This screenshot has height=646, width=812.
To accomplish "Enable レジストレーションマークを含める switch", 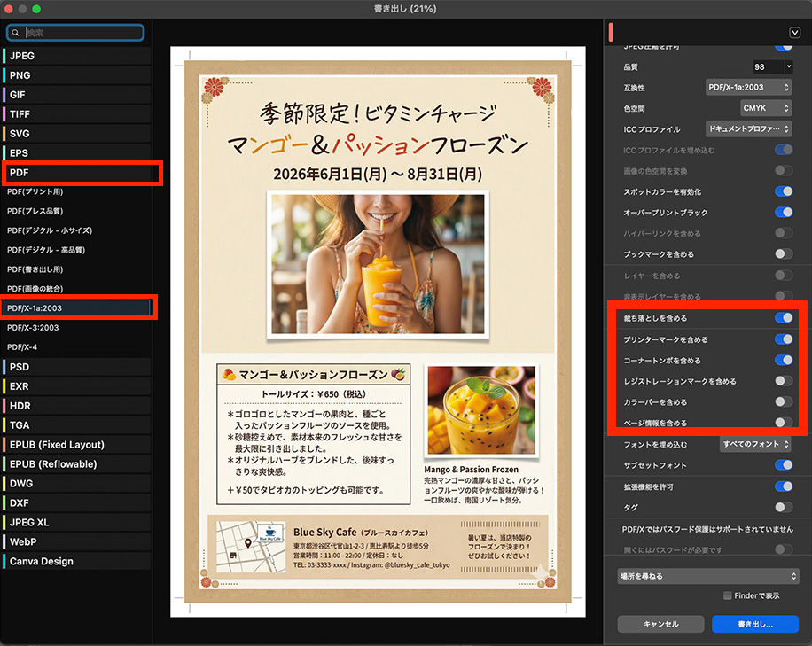I will [783, 381].
